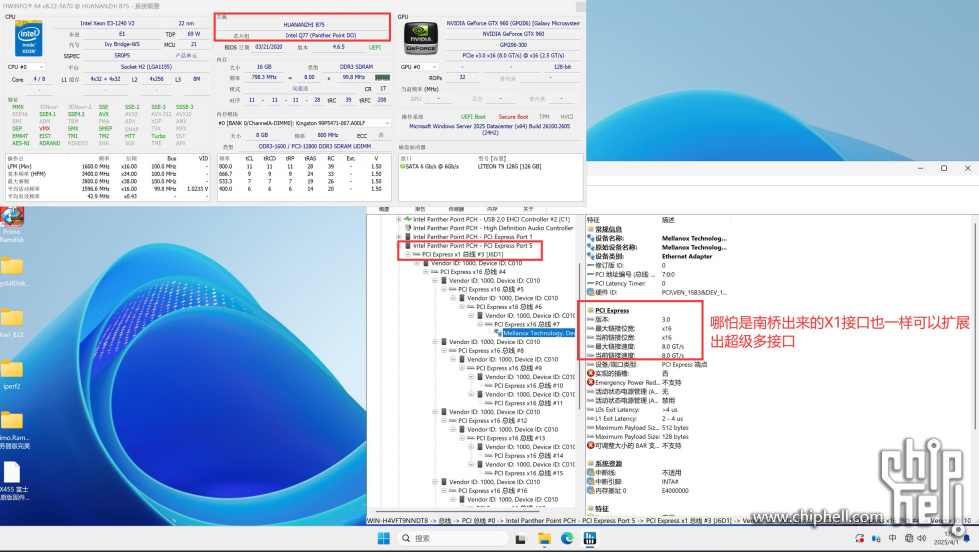This screenshot has width=979, height=552.
Task: Click the Intel Q77 (Panther Point DO) chipset field
Action: [320, 36]
